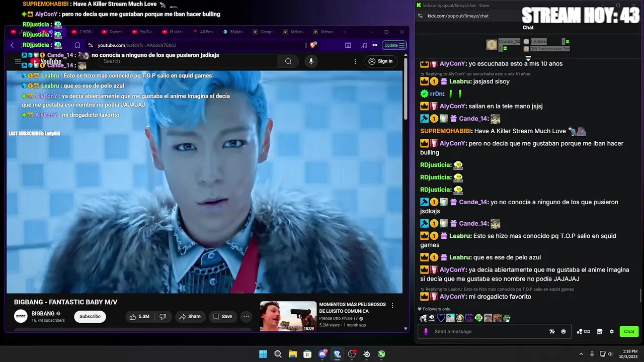Screen dimensions: 644x362
Task: Collapse the gift leaderboard chevron
Action: click(x=528, y=59)
